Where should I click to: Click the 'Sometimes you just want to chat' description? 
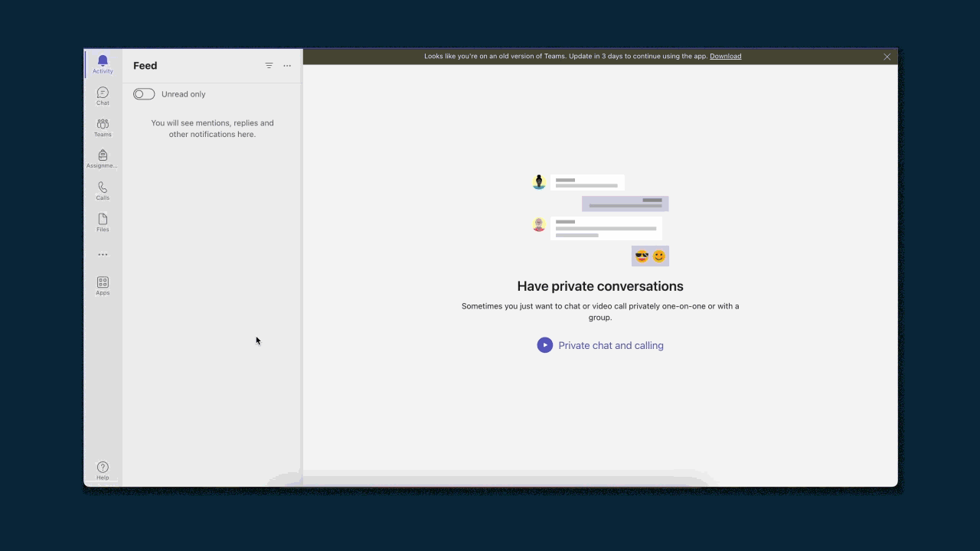click(x=600, y=311)
